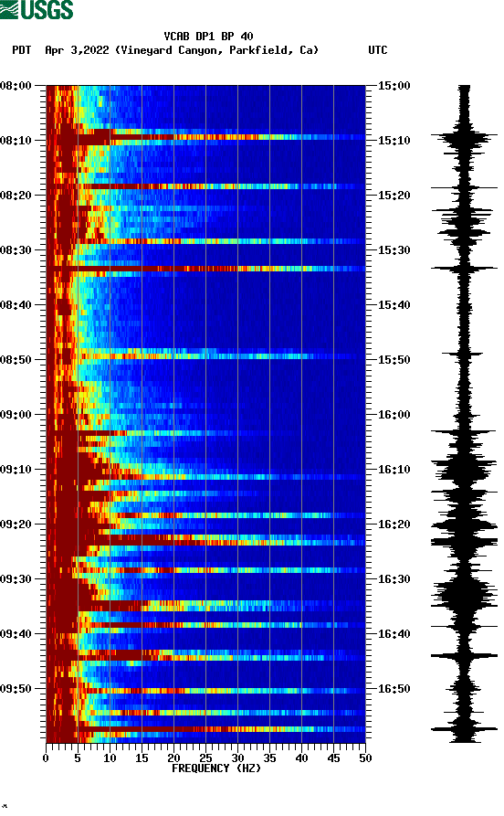Screen dimensions: 504x816
Task: Click the USGS logo
Action: tap(37, 9)
